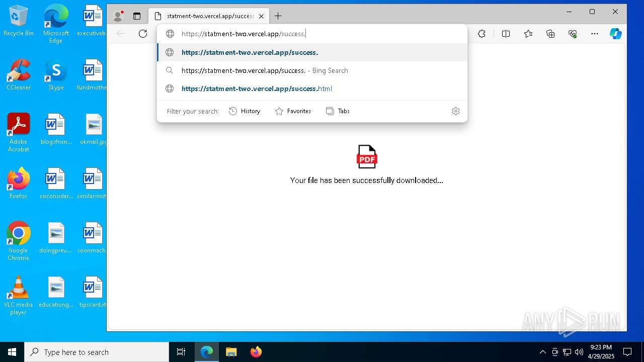Select the success.html URL suggestion
644x362 pixels.
click(x=312, y=88)
